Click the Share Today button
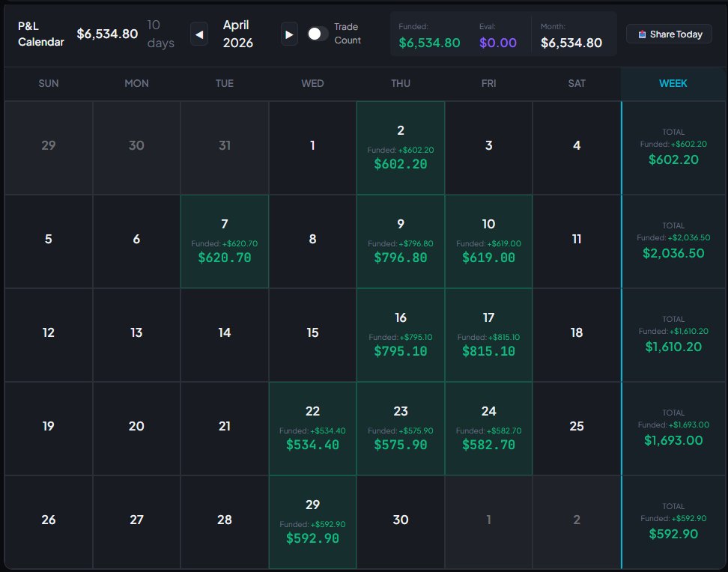728x572 pixels. click(669, 34)
